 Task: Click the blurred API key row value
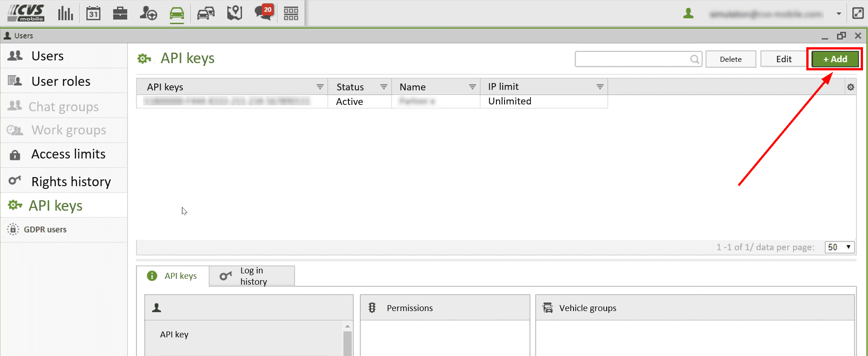tap(227, 101)
